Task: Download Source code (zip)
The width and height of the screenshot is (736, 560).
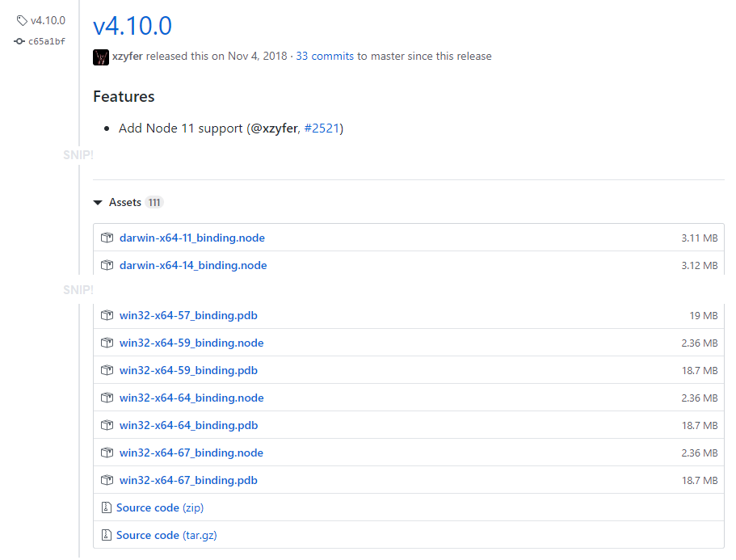Action: click(160, 507)
